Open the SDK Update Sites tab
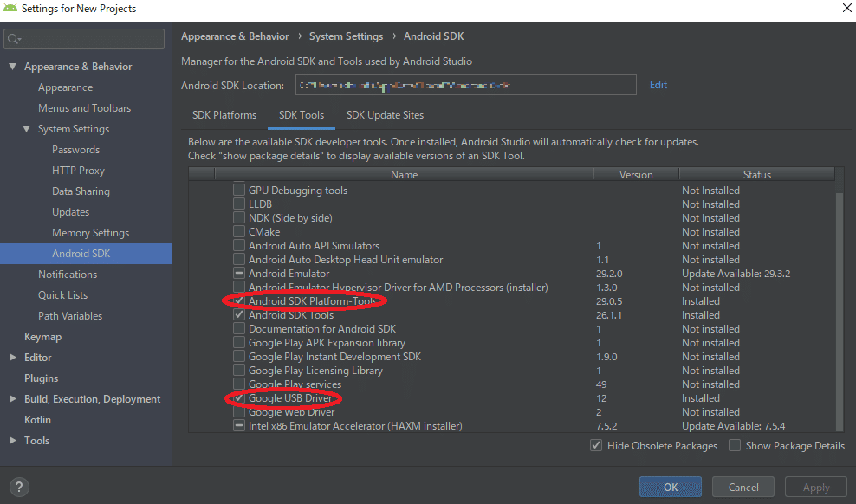Image resolution: width=856 pixels, height=504 pixels. click(x=385, y=115)
